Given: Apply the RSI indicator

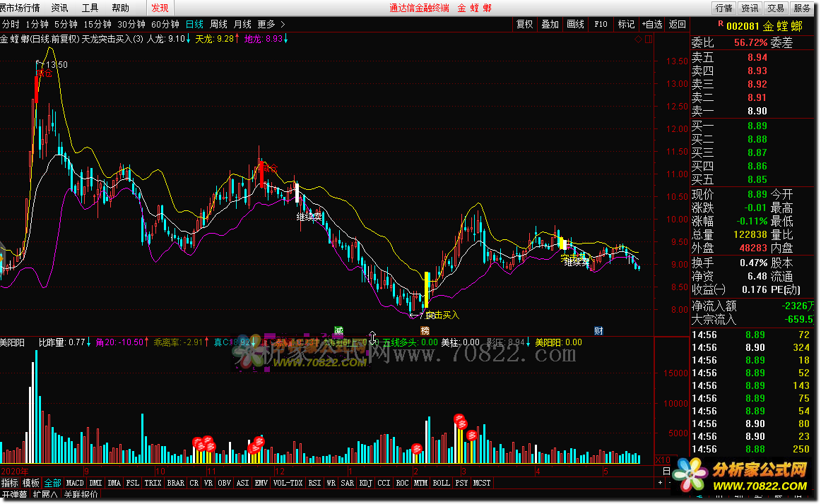Looking at the screenshot, I should [314, 483].
